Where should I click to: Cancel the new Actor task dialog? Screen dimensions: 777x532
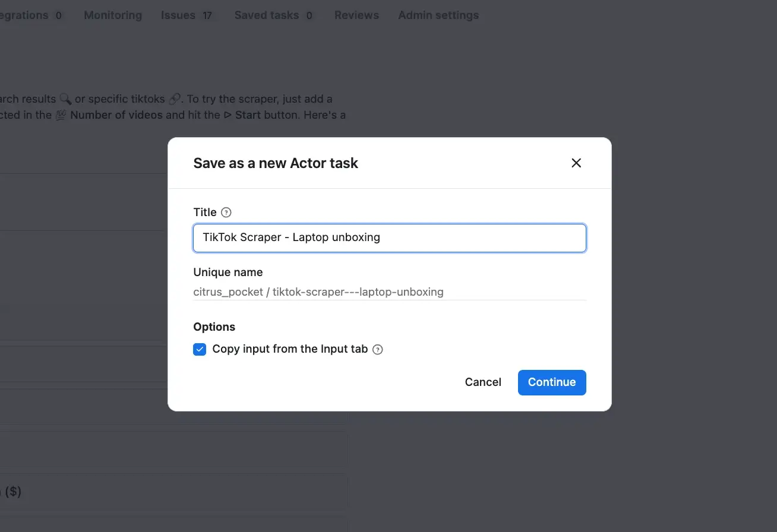[483, 382]
